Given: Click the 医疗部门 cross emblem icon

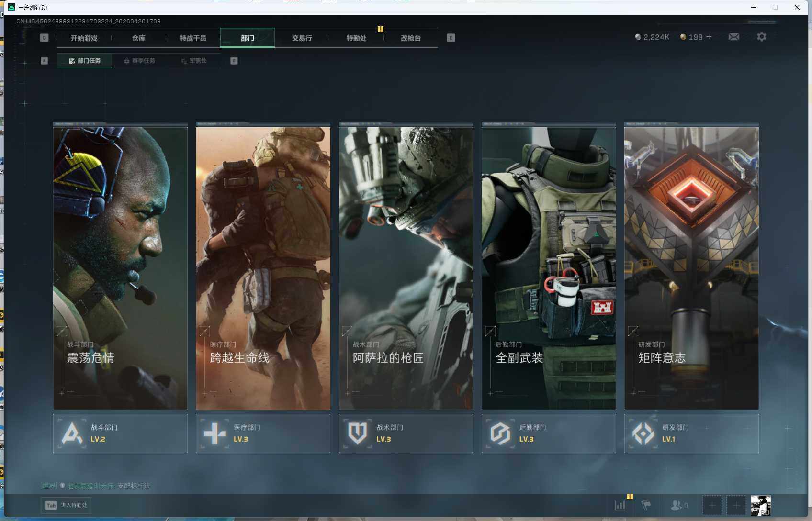Looking at the screenshot, I should [214, 433].
